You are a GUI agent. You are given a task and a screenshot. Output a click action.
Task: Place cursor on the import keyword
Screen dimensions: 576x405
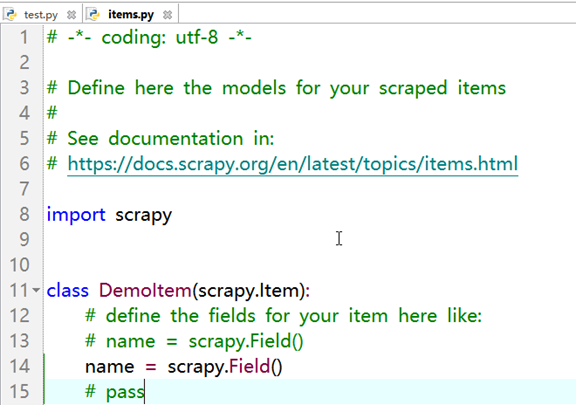click(76, 214)
